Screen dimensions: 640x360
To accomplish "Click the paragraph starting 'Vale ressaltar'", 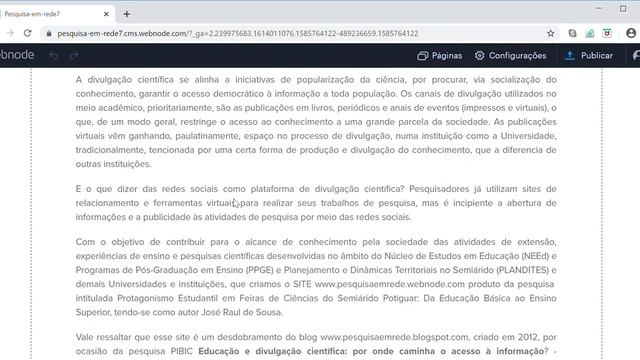I will coord(316,344).
